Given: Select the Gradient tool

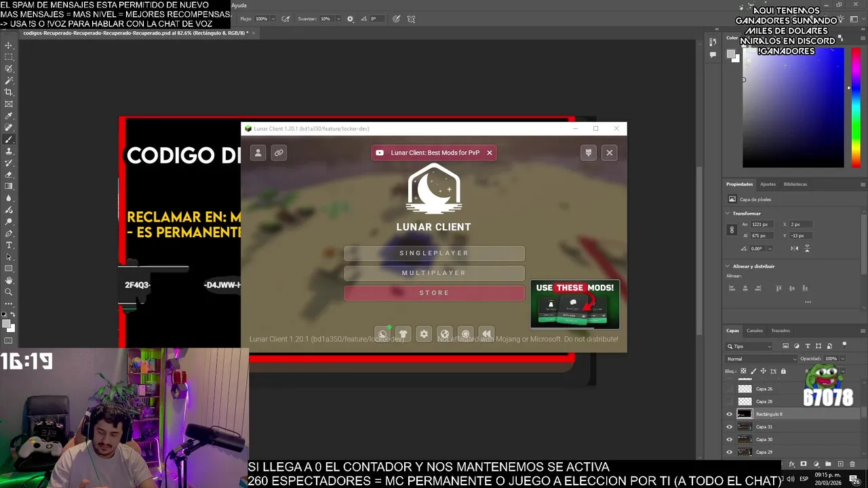Looking at the screenshot, I should click(9, 186).
